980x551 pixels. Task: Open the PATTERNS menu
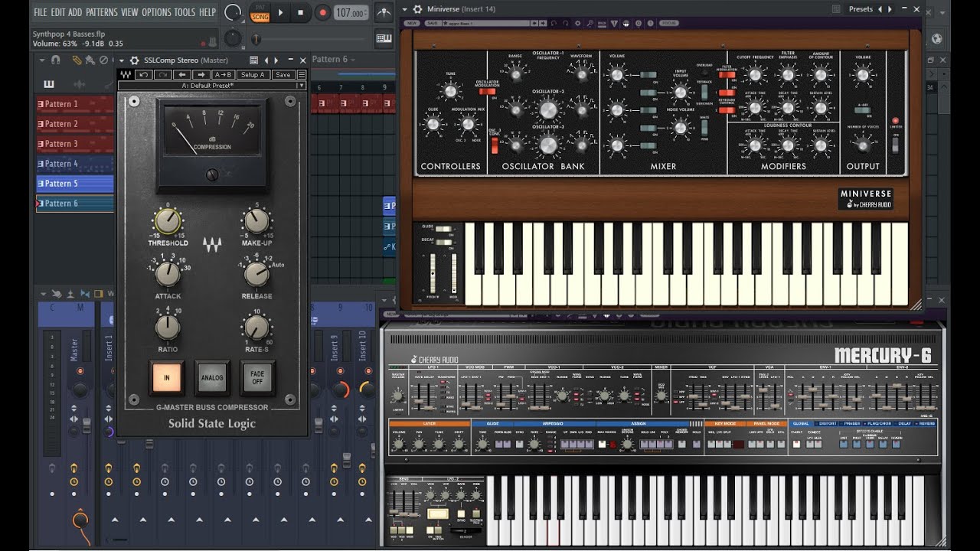tap(101, 12)
